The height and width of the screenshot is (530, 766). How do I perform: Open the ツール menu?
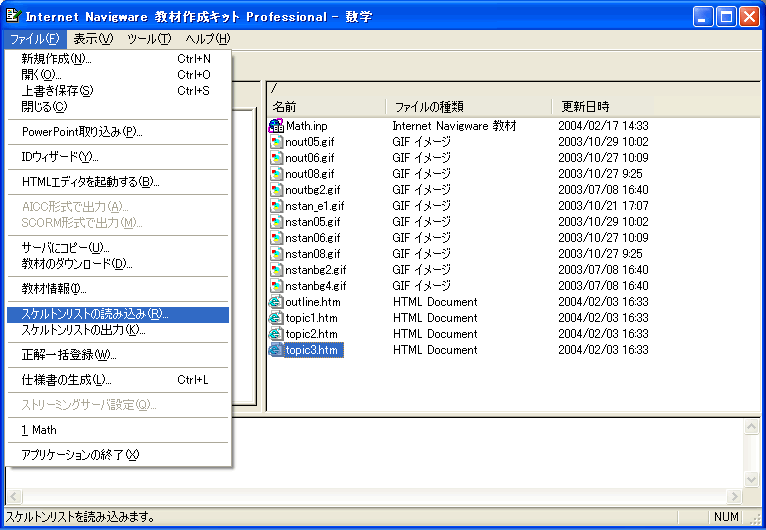[148, 39]
